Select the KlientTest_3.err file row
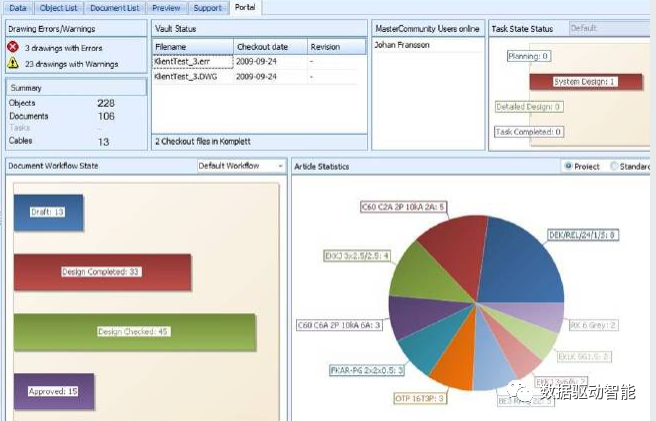Screen dimensions: 656x421 click(255, 62)
